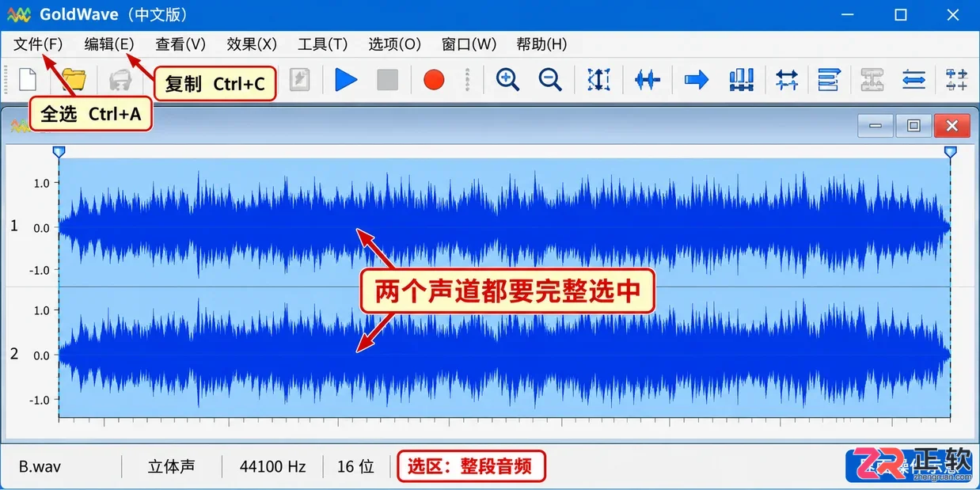The image size is (980, 490).
Task: Zoom out with the magnifier minus icon
Action: [550, 79]
